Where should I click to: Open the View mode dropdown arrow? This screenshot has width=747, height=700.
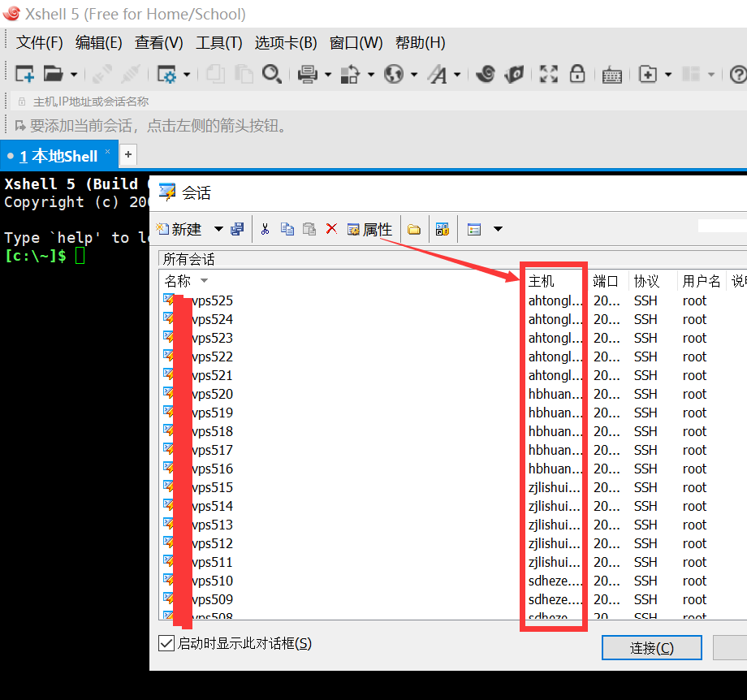point(498,229)
